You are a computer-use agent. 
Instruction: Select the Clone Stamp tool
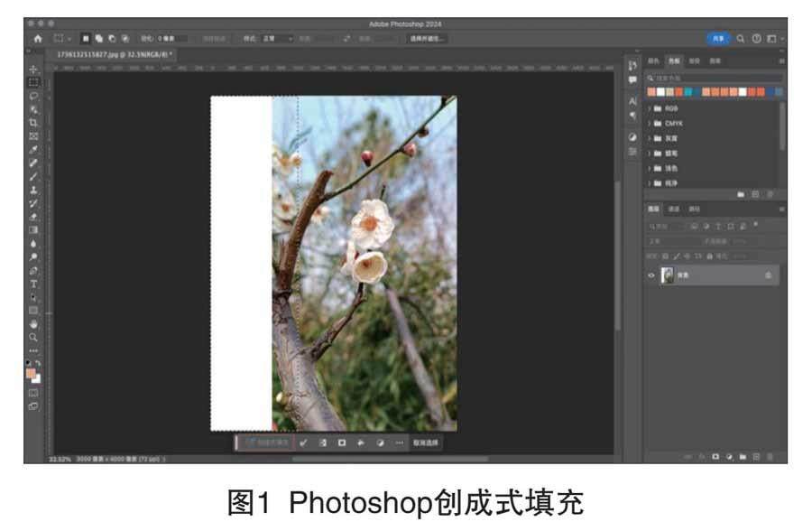[33, 191]
